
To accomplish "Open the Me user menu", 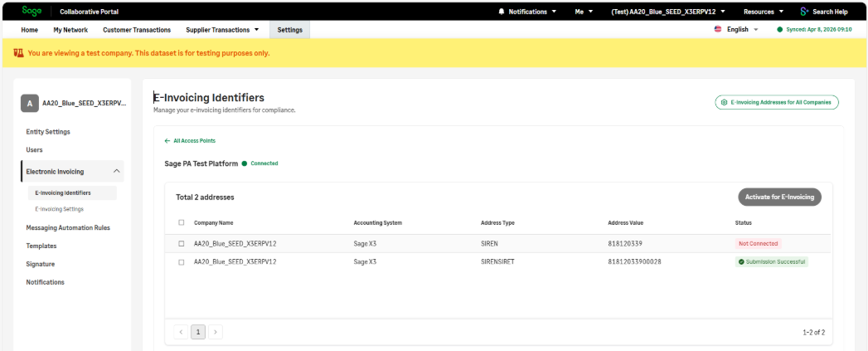I will pos(584,12).
